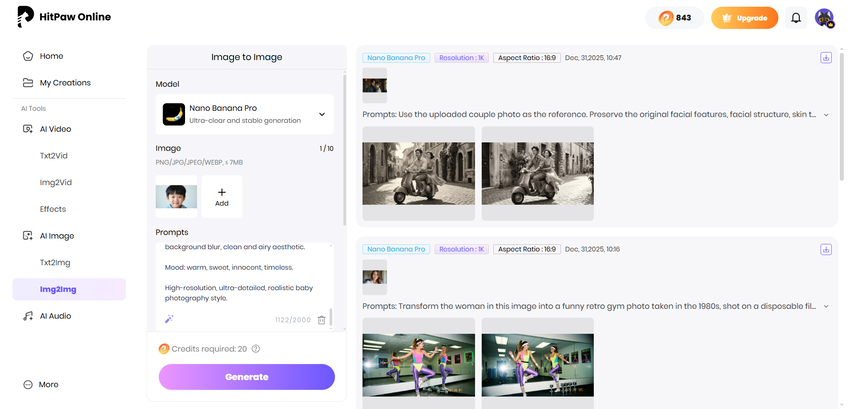Add another reference image
The height and width of the screenshot is (409, 854).
point(222,197)
